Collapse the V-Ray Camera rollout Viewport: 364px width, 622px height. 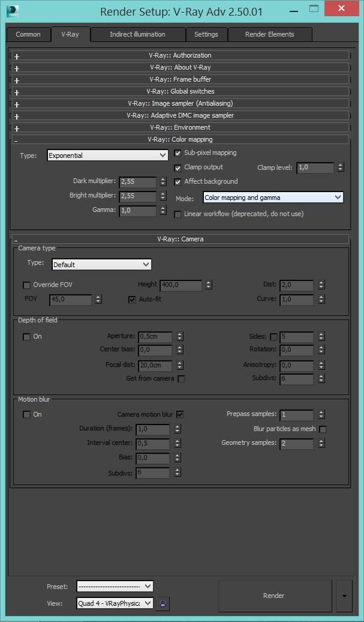(x=15, y=238)
